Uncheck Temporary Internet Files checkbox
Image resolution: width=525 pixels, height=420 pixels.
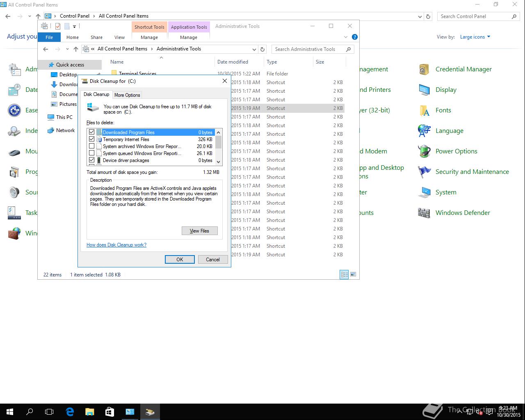pos(91,139)
